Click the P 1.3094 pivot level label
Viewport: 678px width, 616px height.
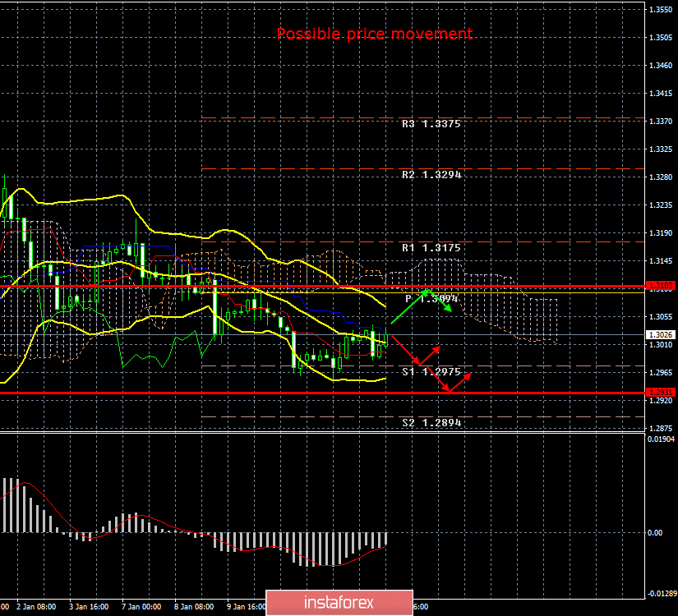(x=431, y=299)
